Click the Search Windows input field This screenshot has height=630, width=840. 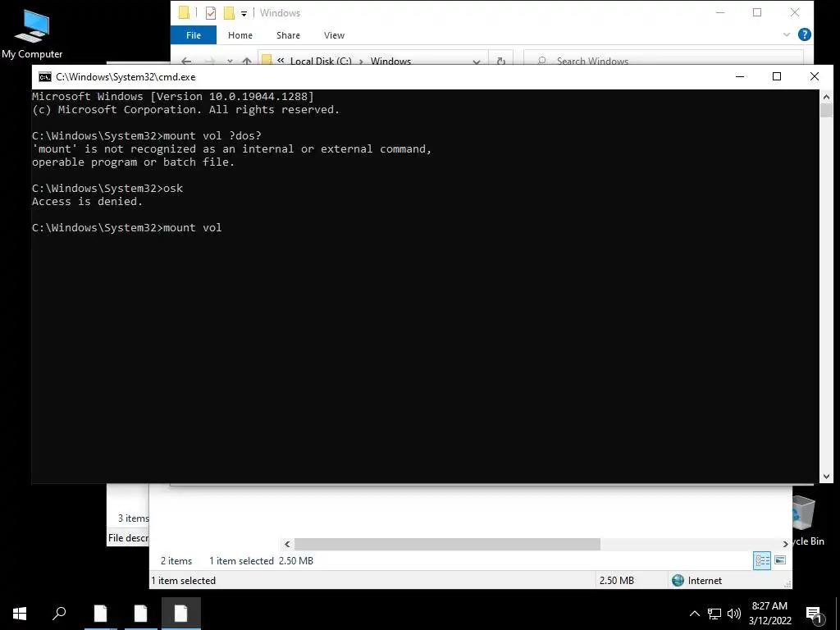tap(664, 59)
